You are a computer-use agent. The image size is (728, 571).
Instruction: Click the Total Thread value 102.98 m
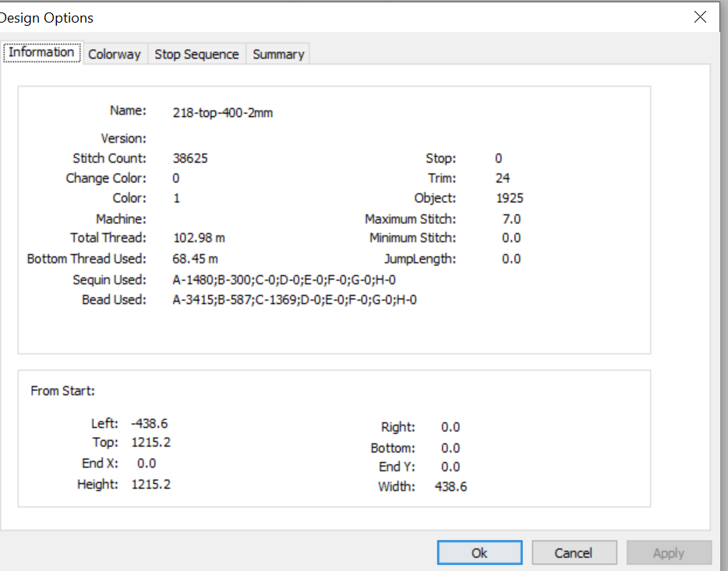200,238
